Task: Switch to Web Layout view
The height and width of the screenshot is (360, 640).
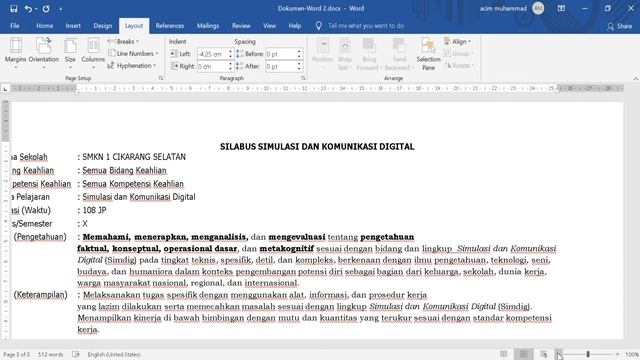Action: click(x=544, y=354)
